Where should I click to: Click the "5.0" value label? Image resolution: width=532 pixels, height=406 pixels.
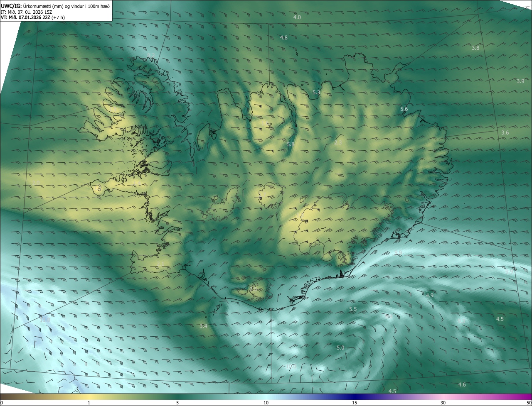[x=340, y=347]
